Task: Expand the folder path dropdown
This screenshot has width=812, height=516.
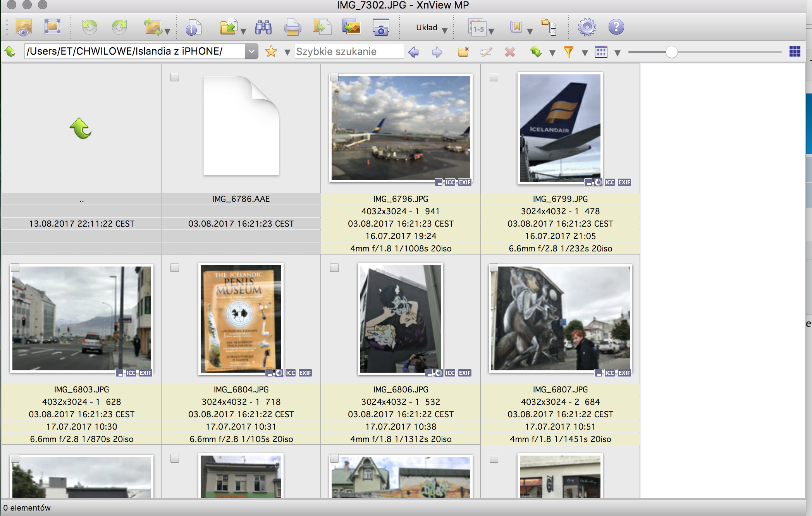Action: click(251, 51)
